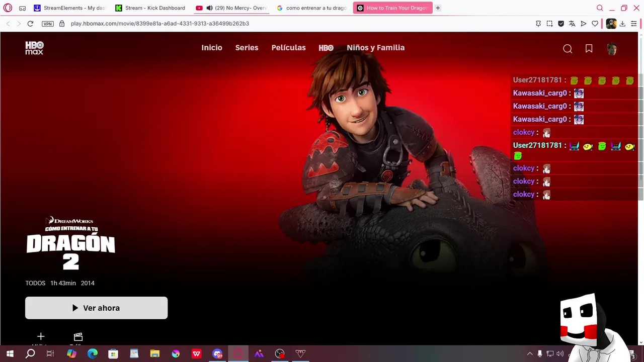The image size is (644, 362).
Task: Click the address bar URL
Action: click(x=160, y=24)
